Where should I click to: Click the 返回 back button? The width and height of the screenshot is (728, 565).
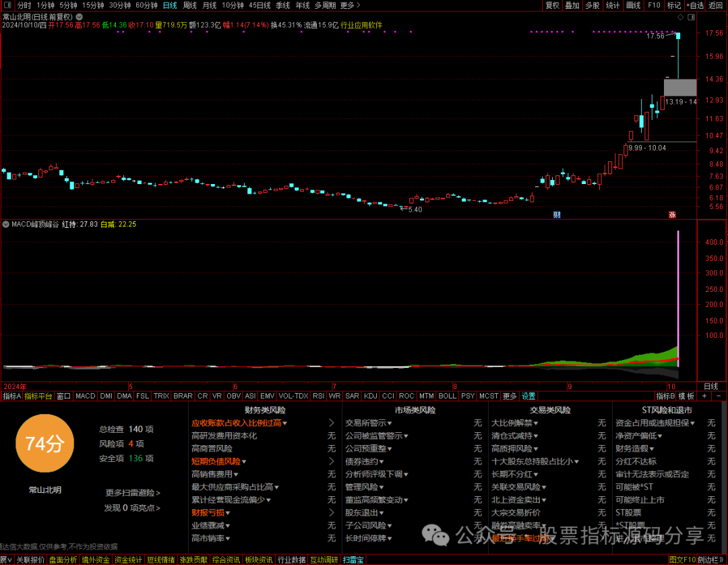click(715, 5)
